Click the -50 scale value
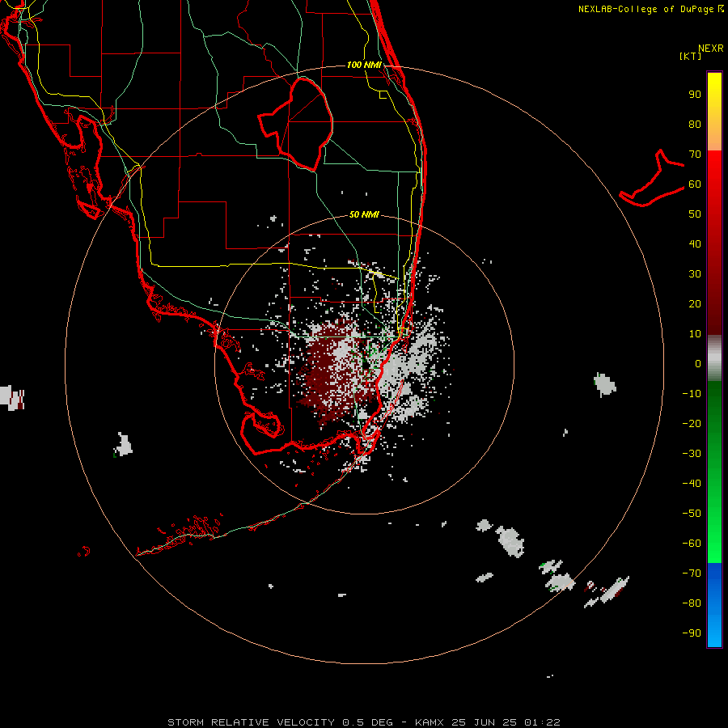The height and width of the screenshot is (728, 728). pos(692,513)
